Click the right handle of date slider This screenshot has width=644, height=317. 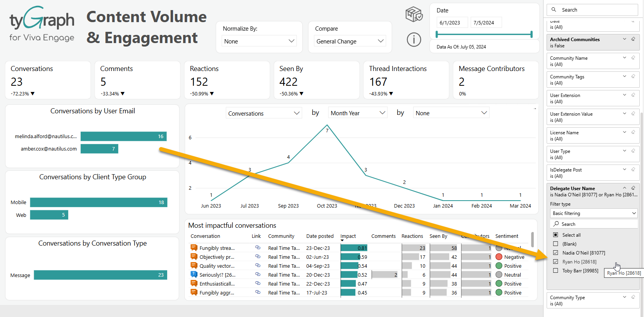(x=531, y=34)
